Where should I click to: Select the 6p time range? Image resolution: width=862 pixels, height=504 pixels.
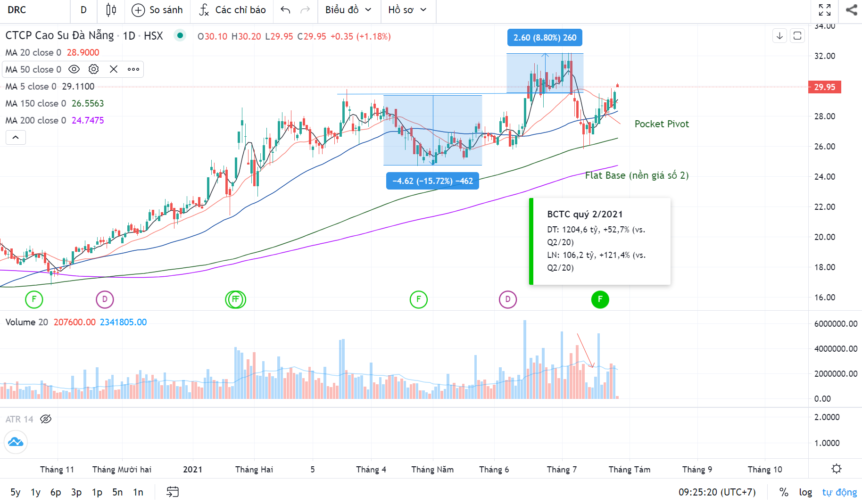pos(56,492)
